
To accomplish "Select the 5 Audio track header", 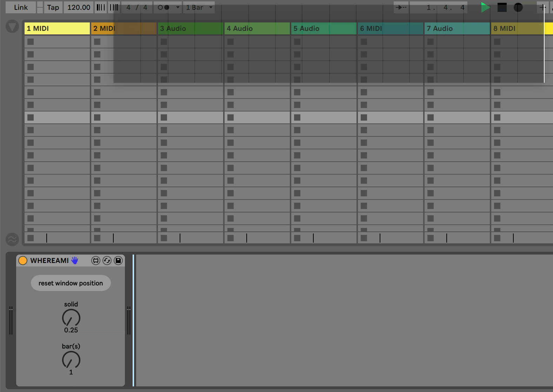I will click(x=324, y=28).
